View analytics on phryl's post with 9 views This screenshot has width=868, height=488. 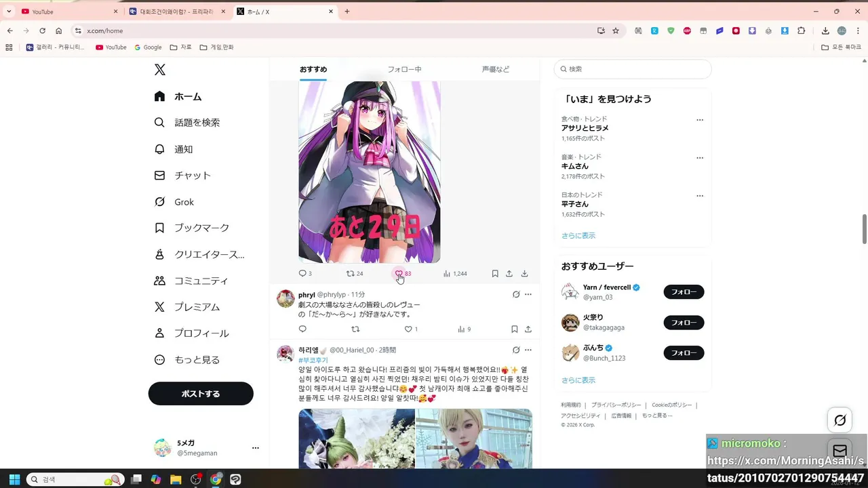coord(464,329)
